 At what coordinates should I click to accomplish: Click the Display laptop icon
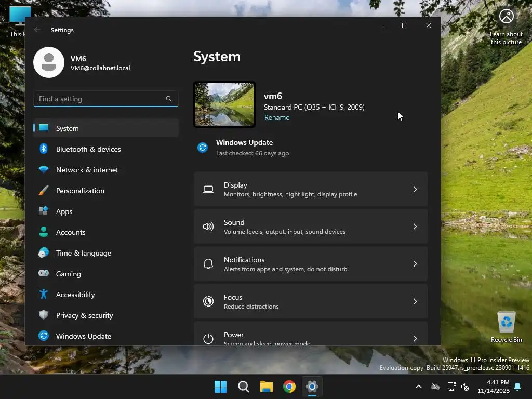point(208,189)
